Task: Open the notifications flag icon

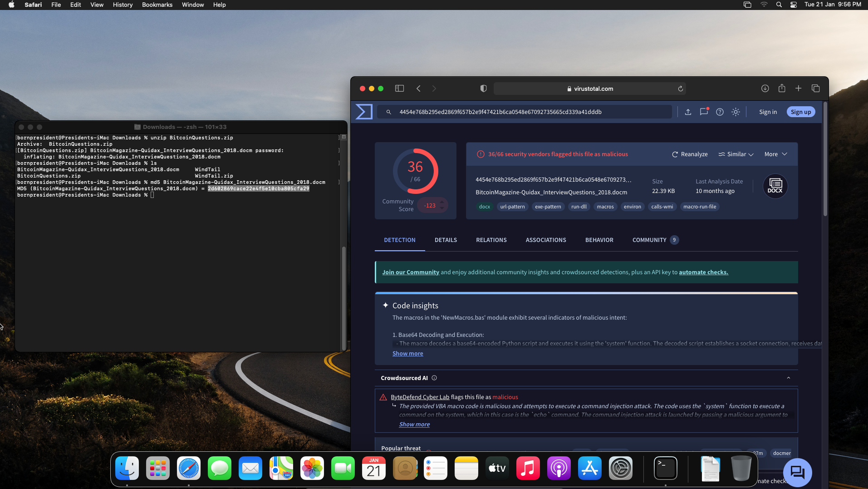Action: [x=704, y=112]
